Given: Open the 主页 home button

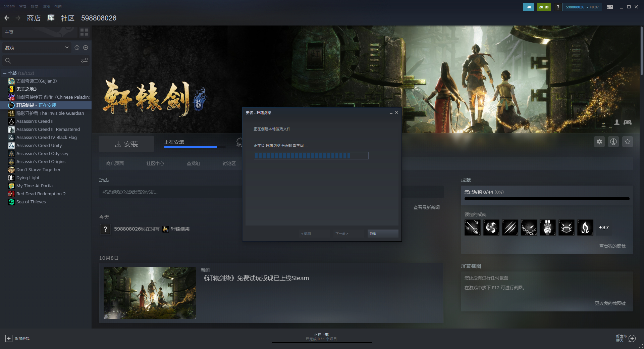Looking at the screenshot, I should (x=40, y=32).
